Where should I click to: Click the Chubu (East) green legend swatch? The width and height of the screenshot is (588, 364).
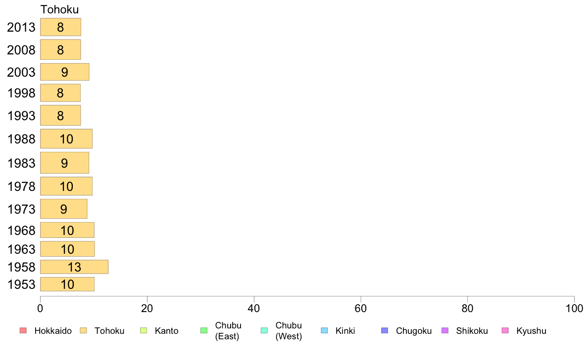[204, 331]
